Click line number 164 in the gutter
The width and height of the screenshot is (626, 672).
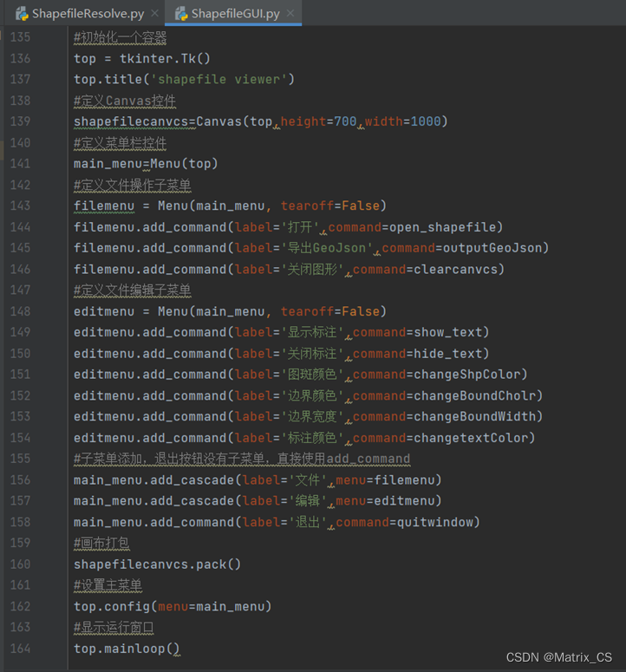coord(20,649)
